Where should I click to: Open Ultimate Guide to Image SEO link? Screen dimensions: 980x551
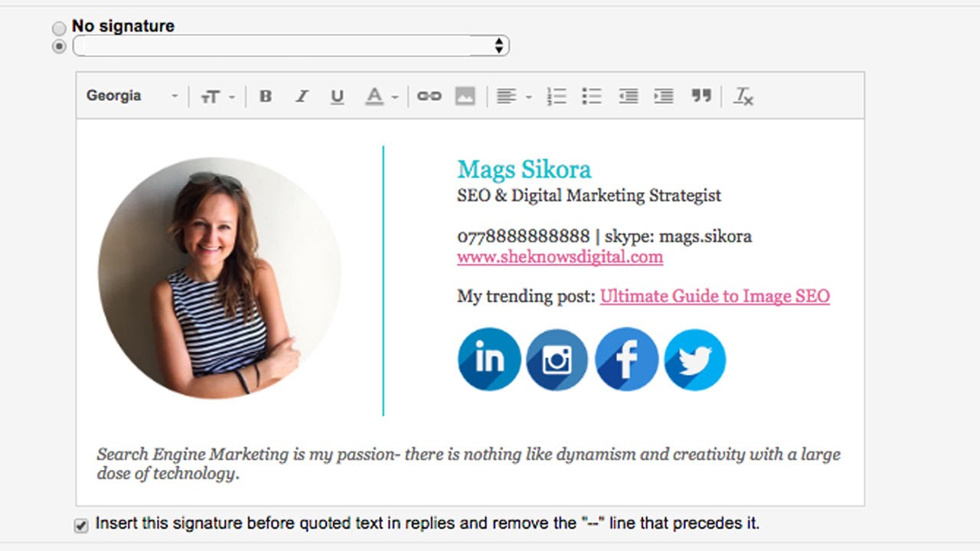[715, 296]
